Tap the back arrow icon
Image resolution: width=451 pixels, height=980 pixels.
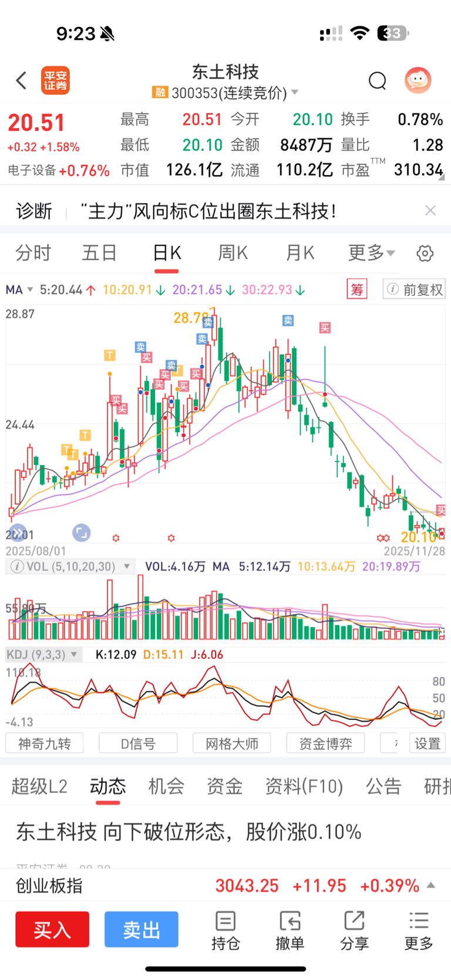pyautogui.click(x=22, y=80)
